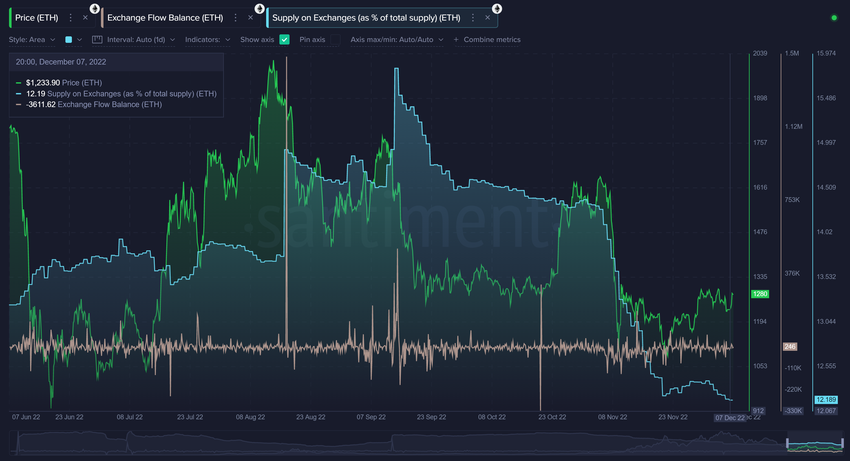
Task: Click Ethereum logo on Price tab
Action: (94, 9)
